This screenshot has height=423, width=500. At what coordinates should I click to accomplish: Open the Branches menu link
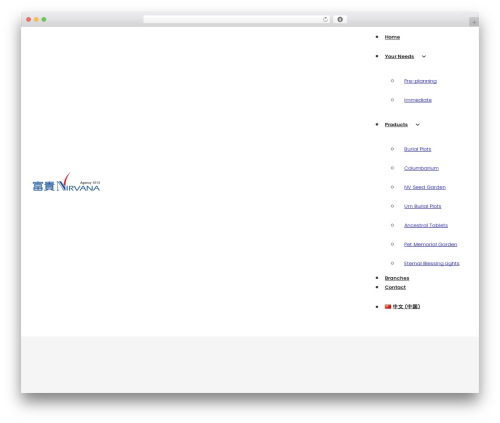397,278
